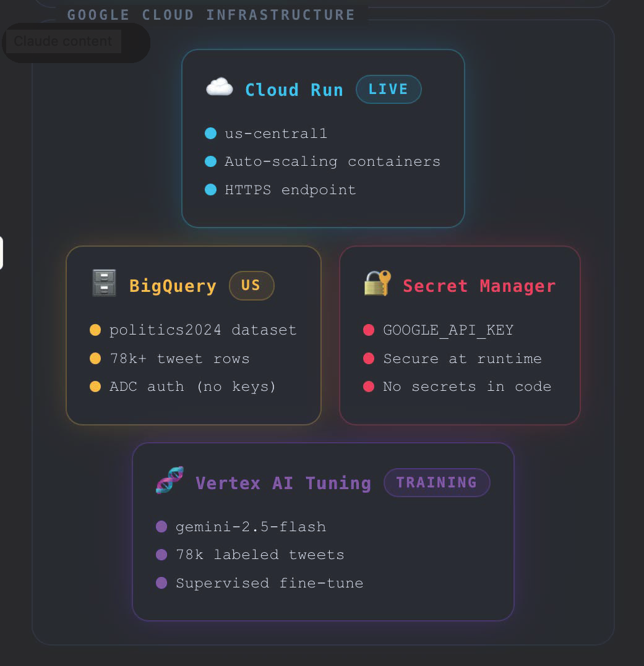Click the purple bullet beside gemini-2.5-flash

[x=161, y=527]
